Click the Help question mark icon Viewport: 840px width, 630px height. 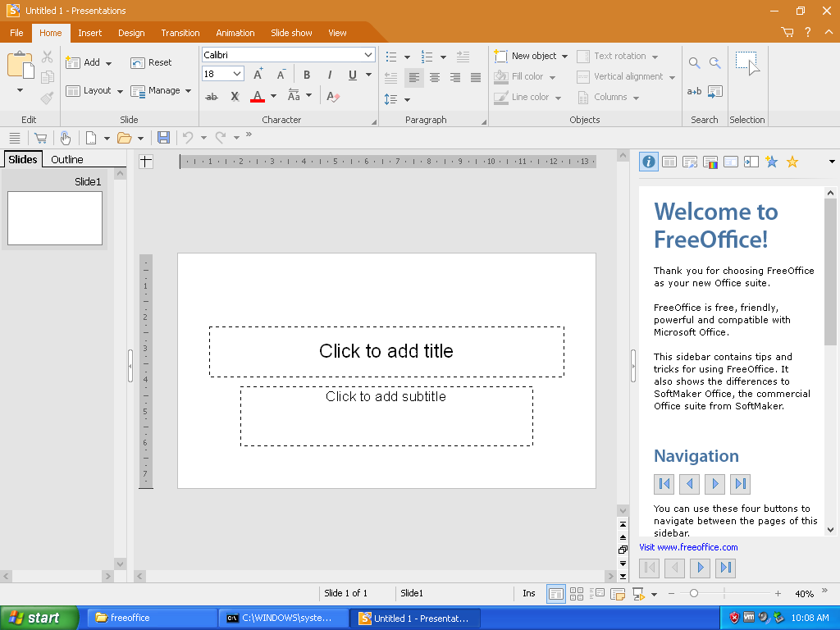pos(808,33)
